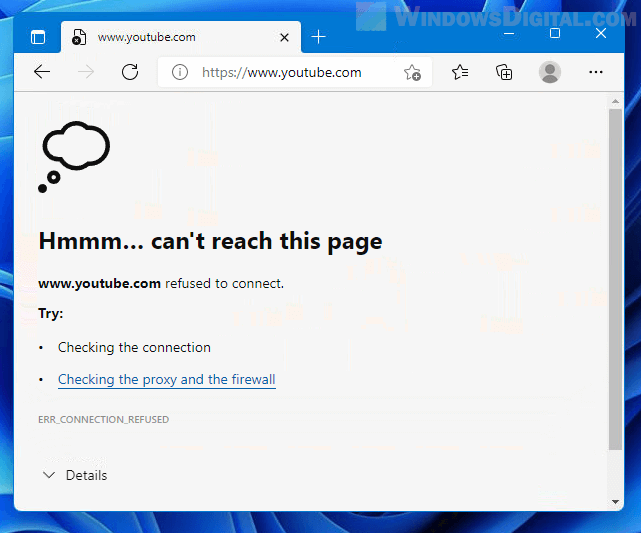Open a new tab with plus button
This screenshot has width=641, height=533.
click(318, 37)
